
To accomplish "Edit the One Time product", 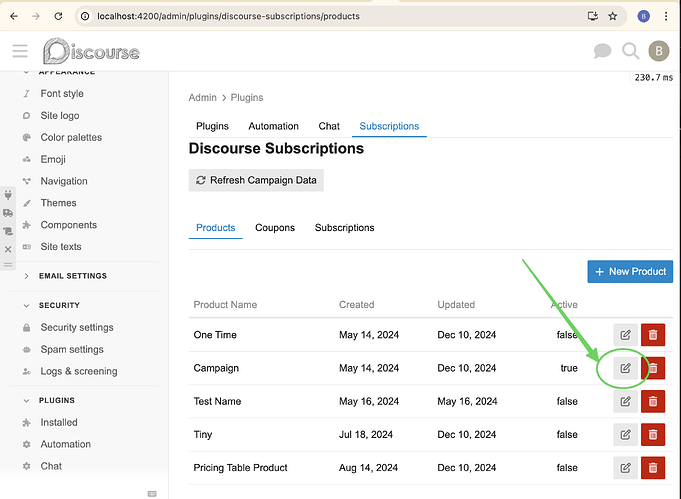I will tap(625, 335).
